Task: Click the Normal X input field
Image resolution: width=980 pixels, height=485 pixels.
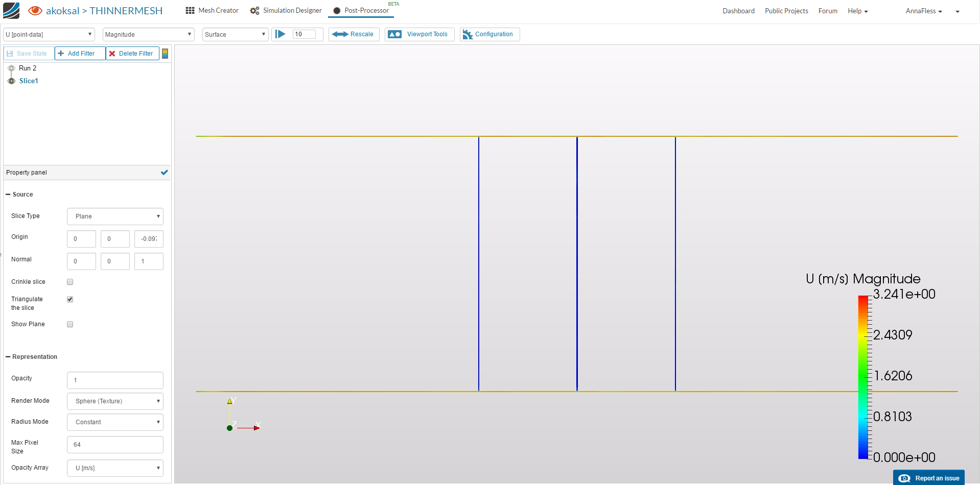Action: tap(81, 261)
